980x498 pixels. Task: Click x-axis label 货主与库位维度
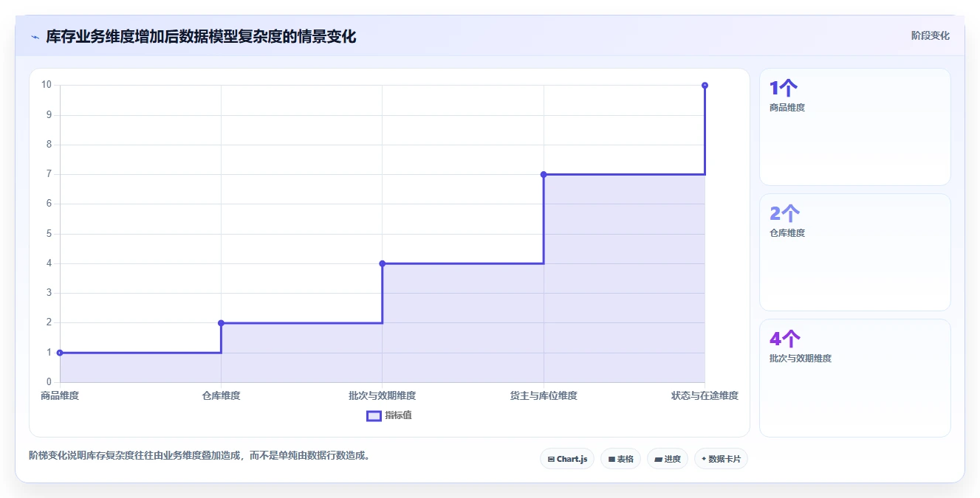tap(544, 395)
